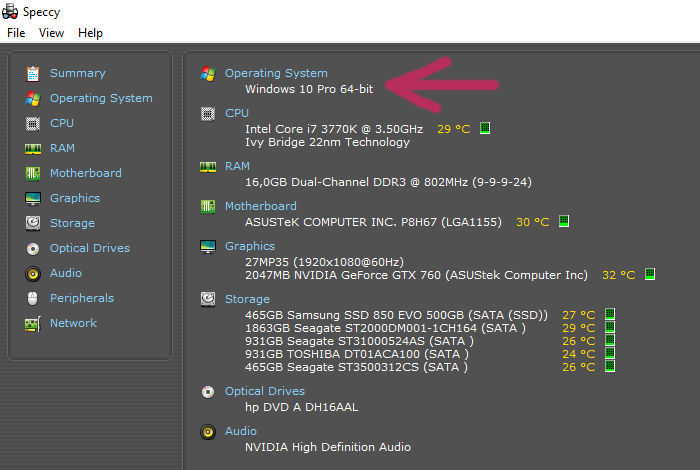Open the View menu

(x=51, y=33)
